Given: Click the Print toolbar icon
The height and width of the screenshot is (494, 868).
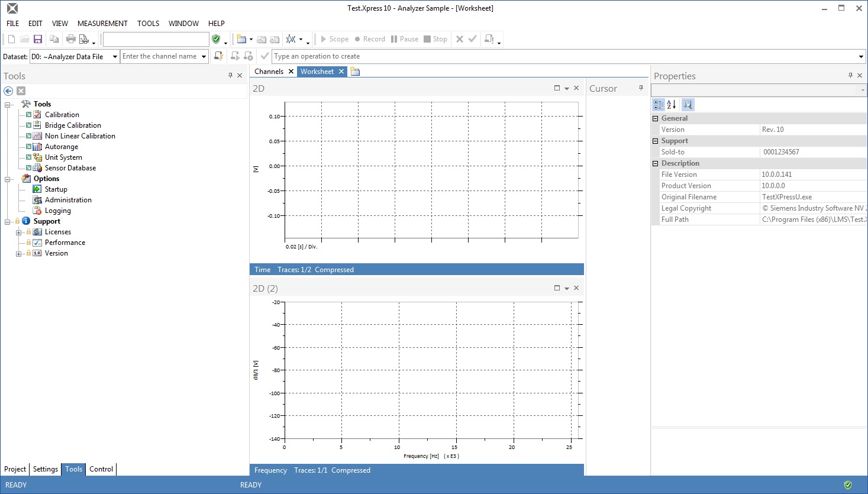Looking at the screenshot, I should (71, 39).
